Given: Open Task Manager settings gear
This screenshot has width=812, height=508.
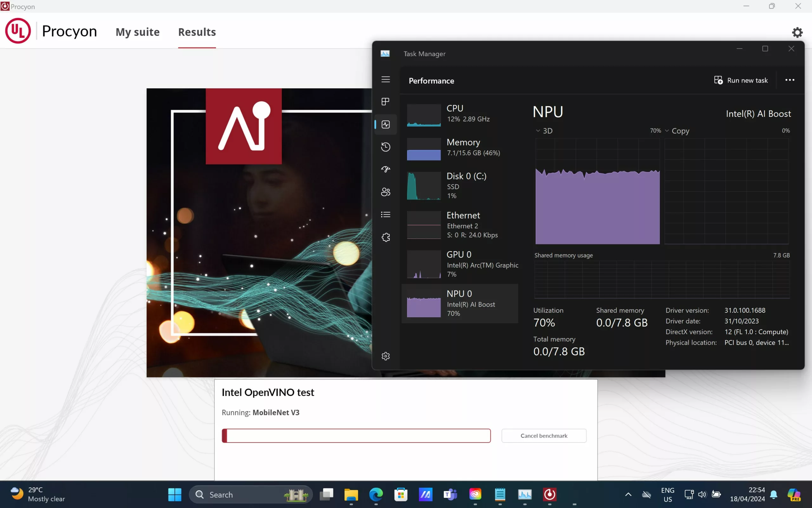Looking at the screenshot, I should [385, 356].
